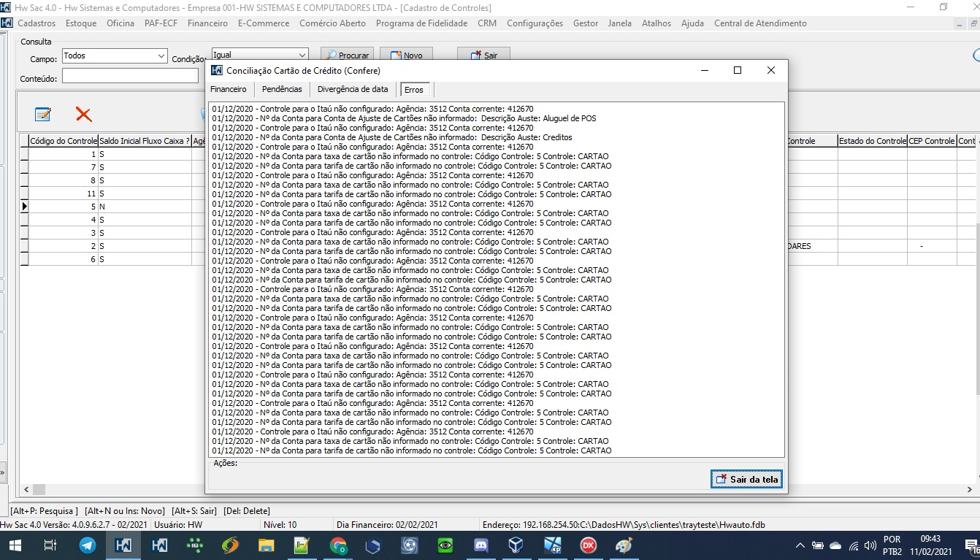This screenshot has width=980, height=560.
Task: Click the volume tray icon
Action: coord(870,545)
